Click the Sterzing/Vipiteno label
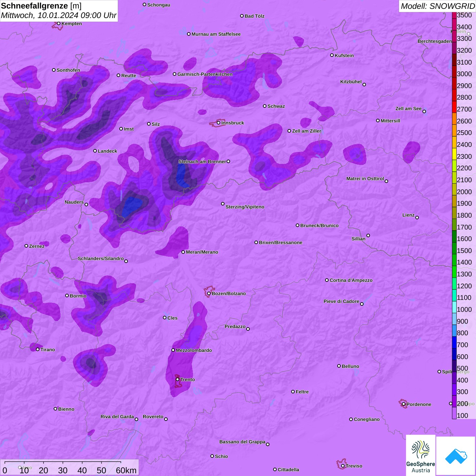The image size is (476, 476). point(245,207)
